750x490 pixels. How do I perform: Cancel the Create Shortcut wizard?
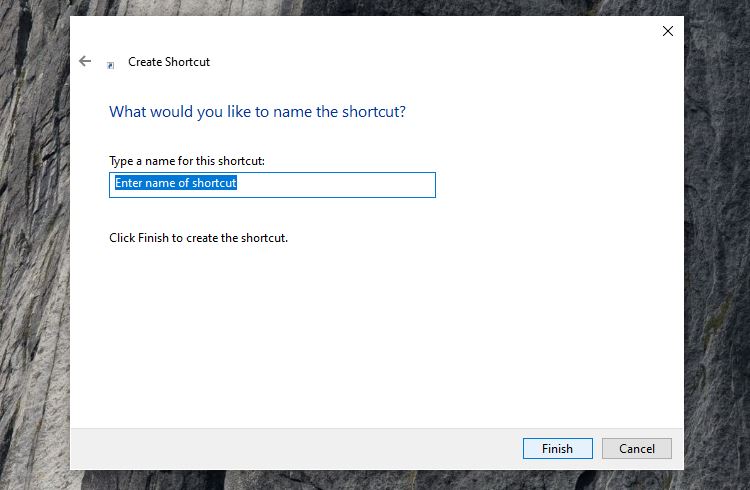pyautogui.click(x=637, y=448)
